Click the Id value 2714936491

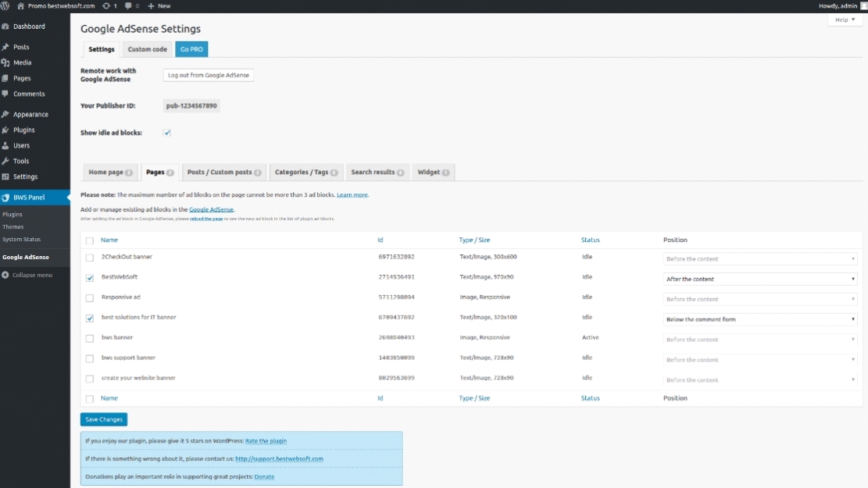click(396, 277)
